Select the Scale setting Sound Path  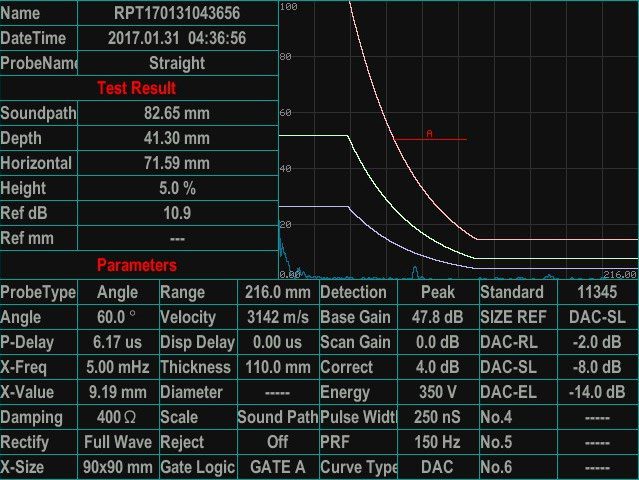tap(277, 417)
